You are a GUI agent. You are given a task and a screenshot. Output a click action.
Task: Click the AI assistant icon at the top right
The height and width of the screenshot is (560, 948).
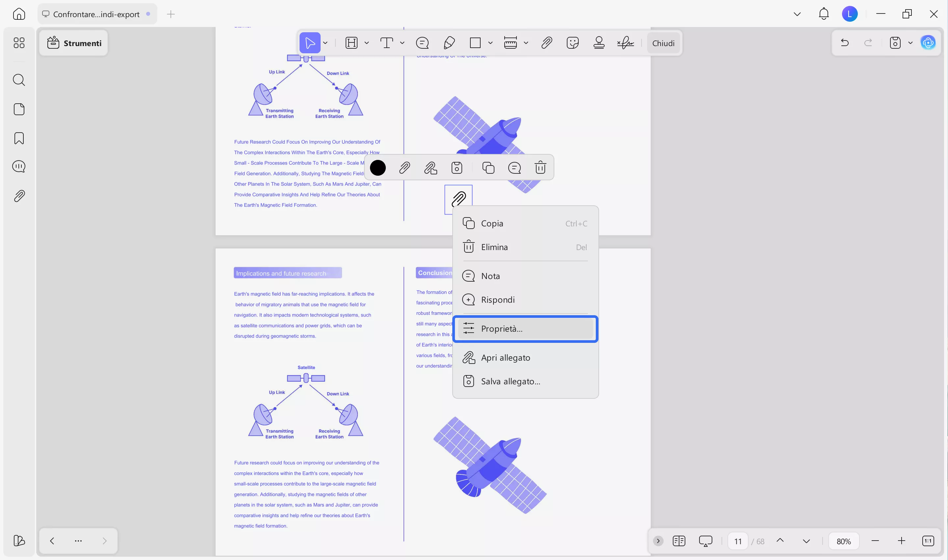click(928, 43)
